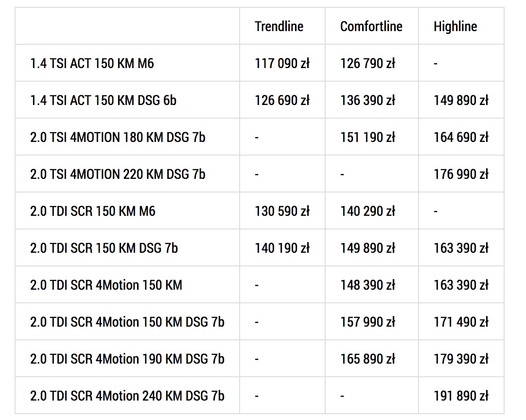Select the 191 890 zł Highline price

(x=461, y=396)
